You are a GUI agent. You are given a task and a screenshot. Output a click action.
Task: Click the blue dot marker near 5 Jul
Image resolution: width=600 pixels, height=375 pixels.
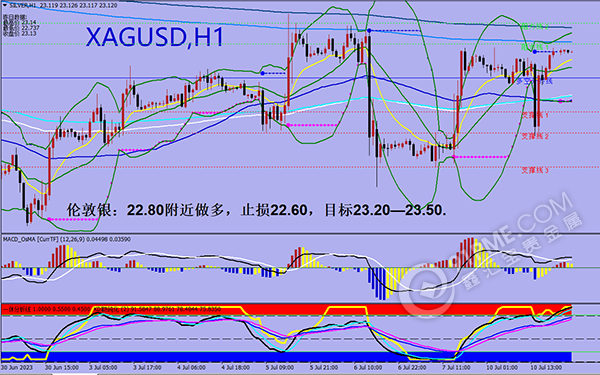click(262, 73)
